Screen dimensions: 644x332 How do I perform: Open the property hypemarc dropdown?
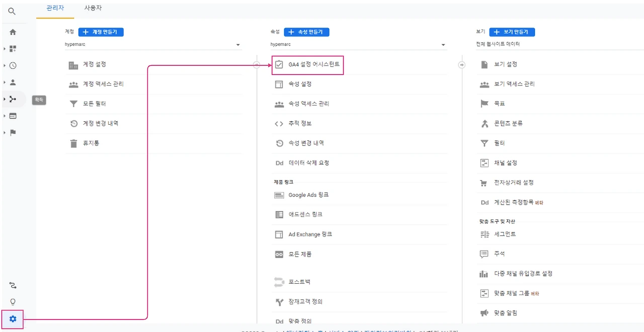click(358, 45)
